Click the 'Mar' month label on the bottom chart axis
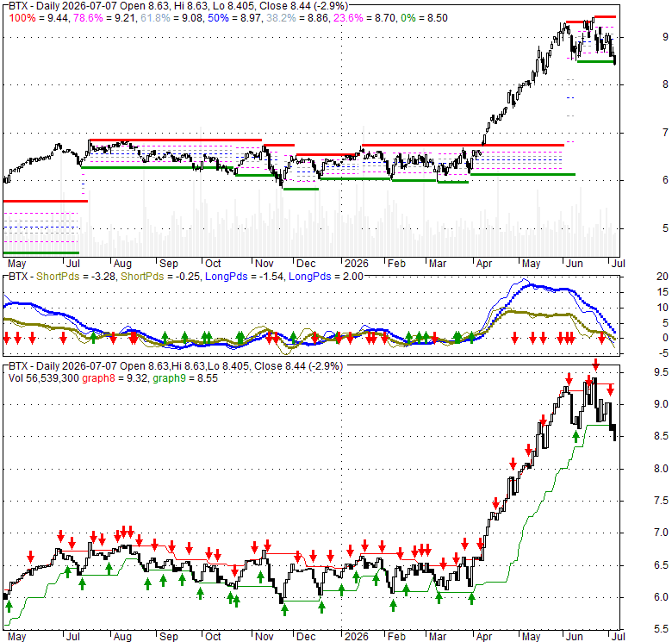This screenshot has width=672, height=642. 438,637
